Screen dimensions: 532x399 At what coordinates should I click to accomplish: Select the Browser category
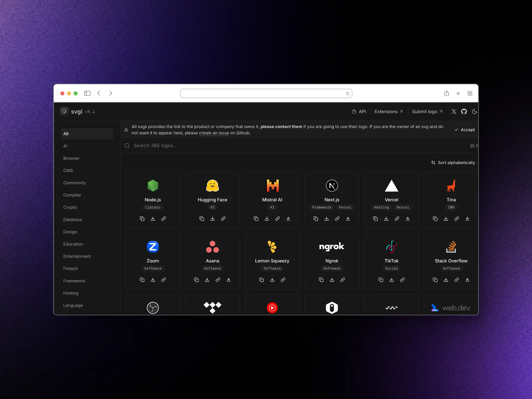click(87, 158)
